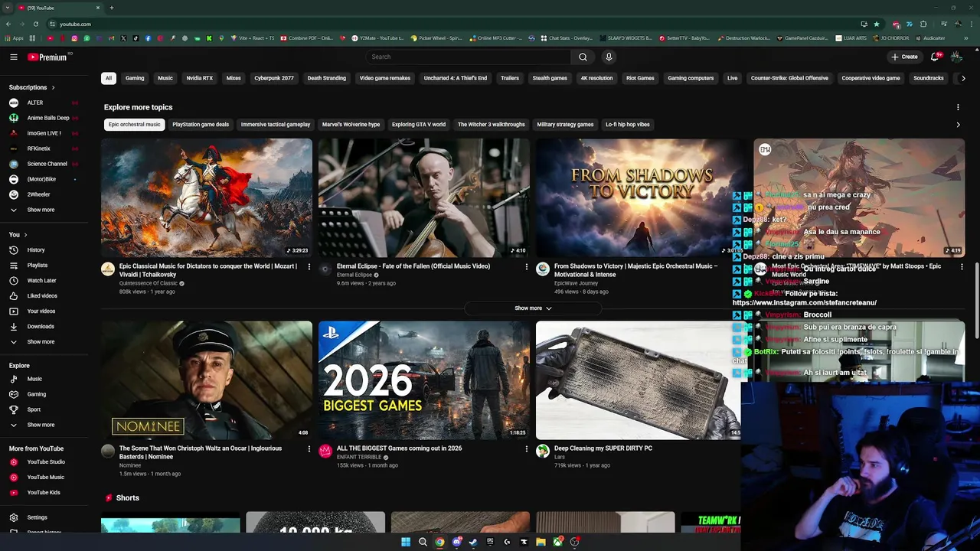Open Quintessence Of Classic channel link

(149, 283)
